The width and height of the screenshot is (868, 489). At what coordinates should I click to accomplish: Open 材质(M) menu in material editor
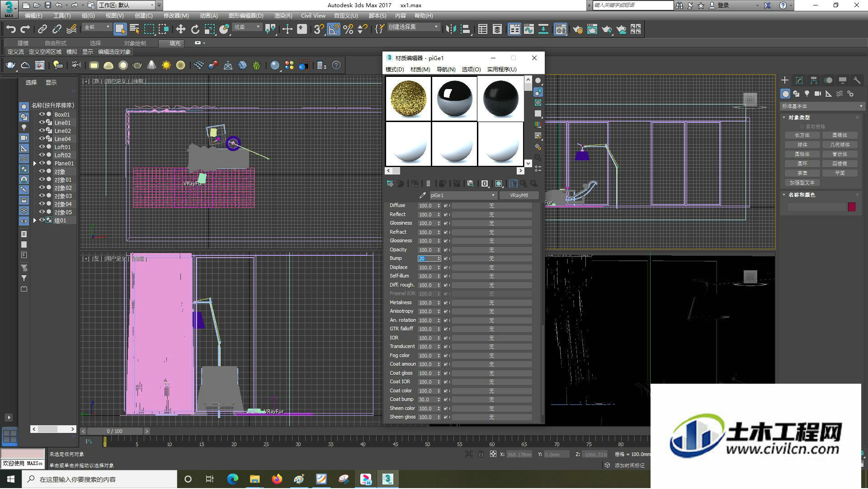coord(420,69)
